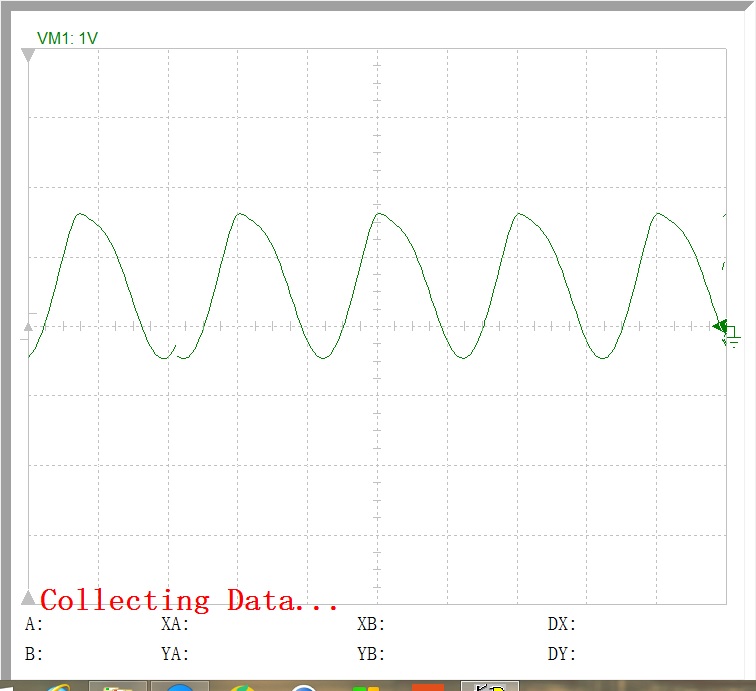Click the DX: delta readout label
756x691 pixels.
[x=562, y=624]
